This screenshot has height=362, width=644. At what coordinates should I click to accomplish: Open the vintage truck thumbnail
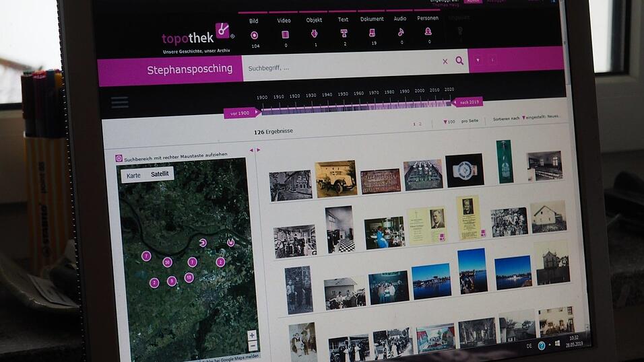pyautogui.click(x=336, y=179)
